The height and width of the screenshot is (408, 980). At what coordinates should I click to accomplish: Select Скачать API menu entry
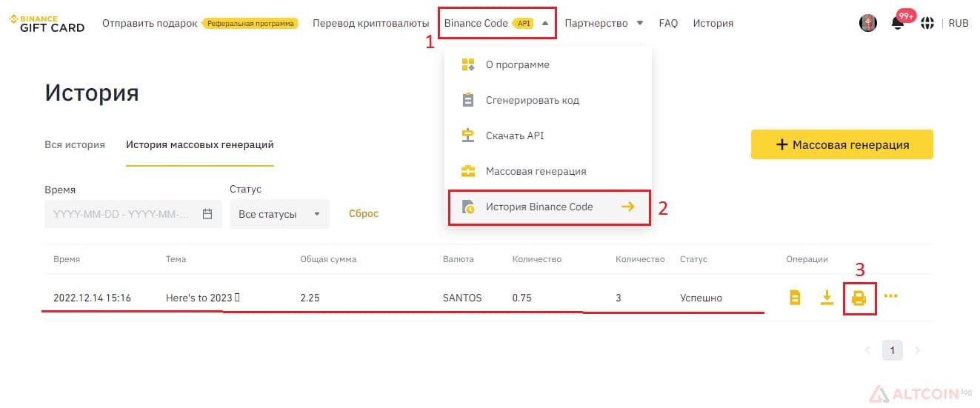click(x=548, y=136)
